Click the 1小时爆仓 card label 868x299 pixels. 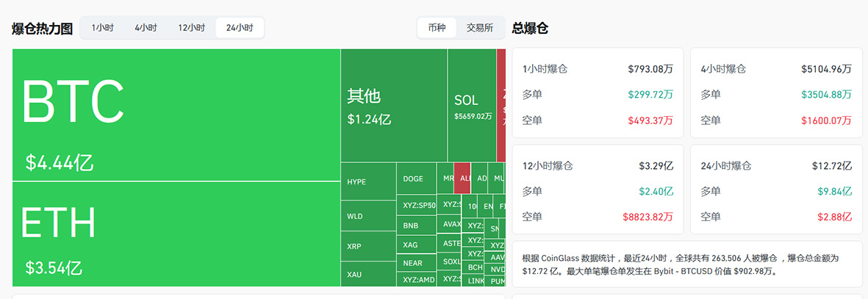(x=545, y=69)
